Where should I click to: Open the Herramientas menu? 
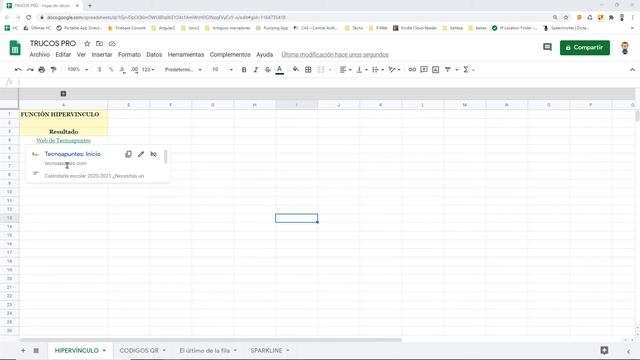pyautogui.click(x=186, y=54)
